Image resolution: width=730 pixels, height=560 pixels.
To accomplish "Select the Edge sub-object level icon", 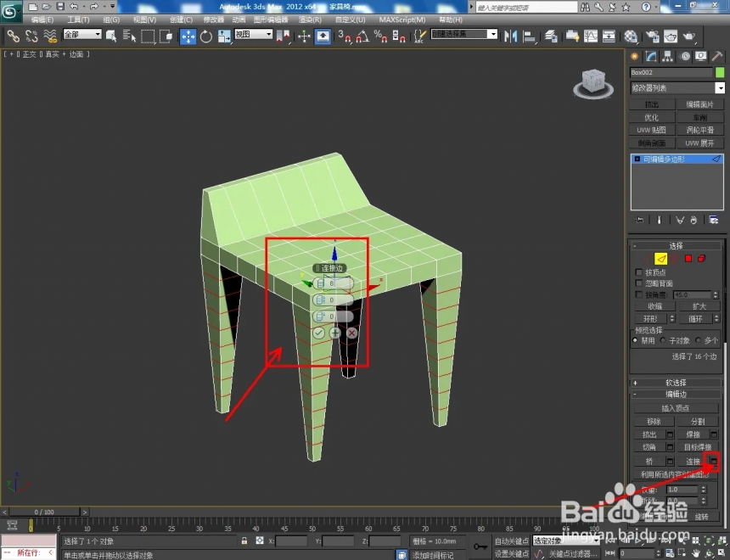I will tap(660, 258).
